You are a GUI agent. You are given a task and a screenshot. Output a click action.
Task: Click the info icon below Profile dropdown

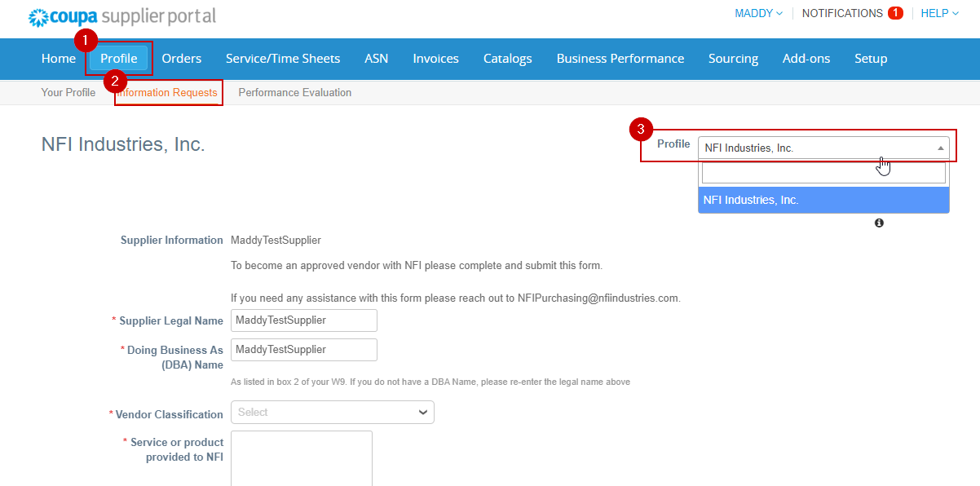coord(879,223)
